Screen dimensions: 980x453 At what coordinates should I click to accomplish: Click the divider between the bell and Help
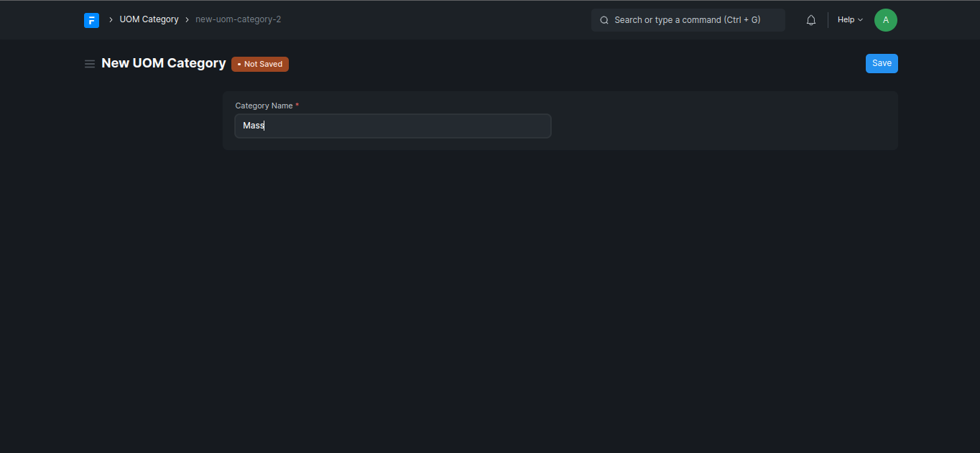coord(828,20)
